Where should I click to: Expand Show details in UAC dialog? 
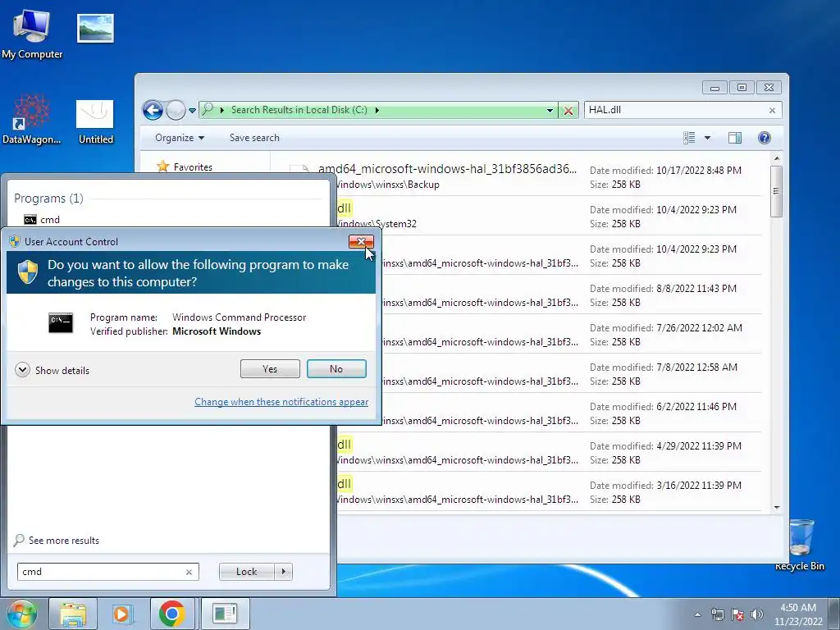click(52, 370)
